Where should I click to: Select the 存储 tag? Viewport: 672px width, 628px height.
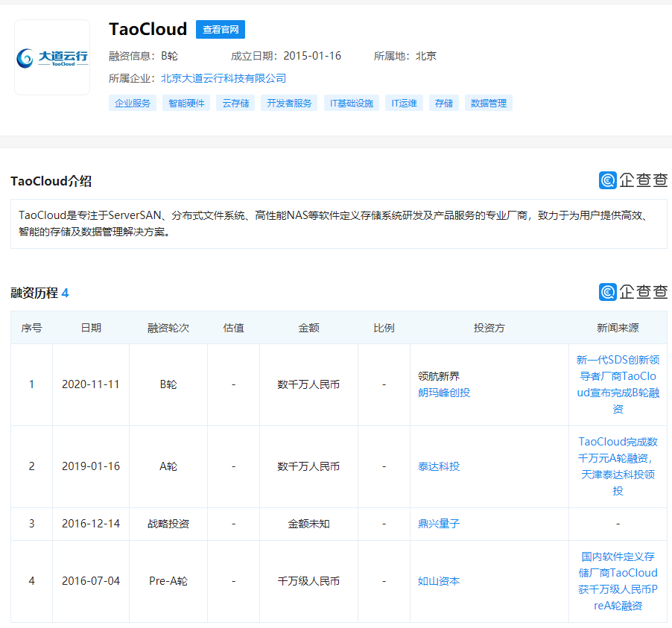click(x=443, y=104)
